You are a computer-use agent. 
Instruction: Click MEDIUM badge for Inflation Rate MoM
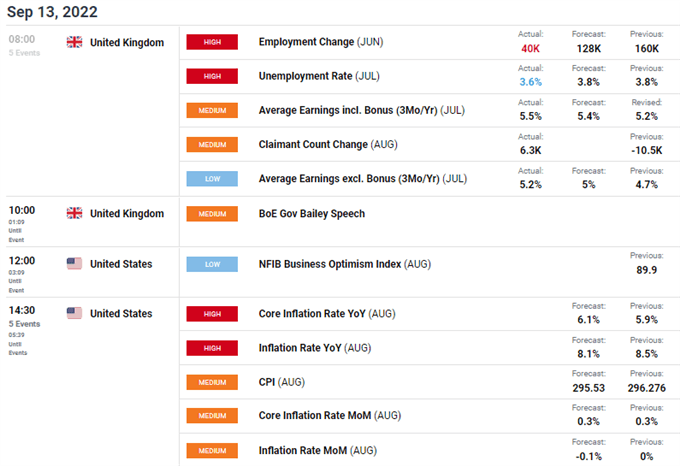tap(212, 450)
